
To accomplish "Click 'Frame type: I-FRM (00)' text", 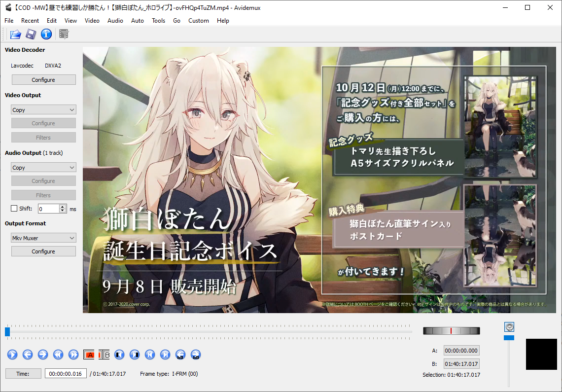I will tap(169, 374).
